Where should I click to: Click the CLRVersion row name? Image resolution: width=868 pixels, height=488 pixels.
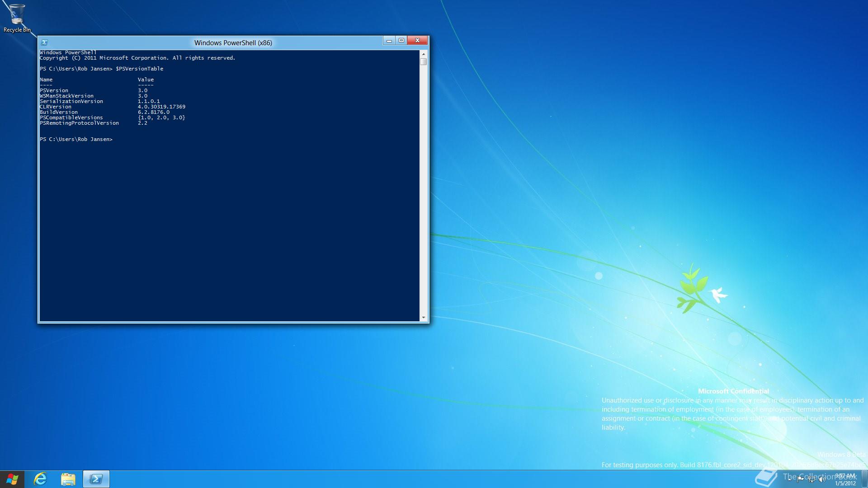pos(56,107)
